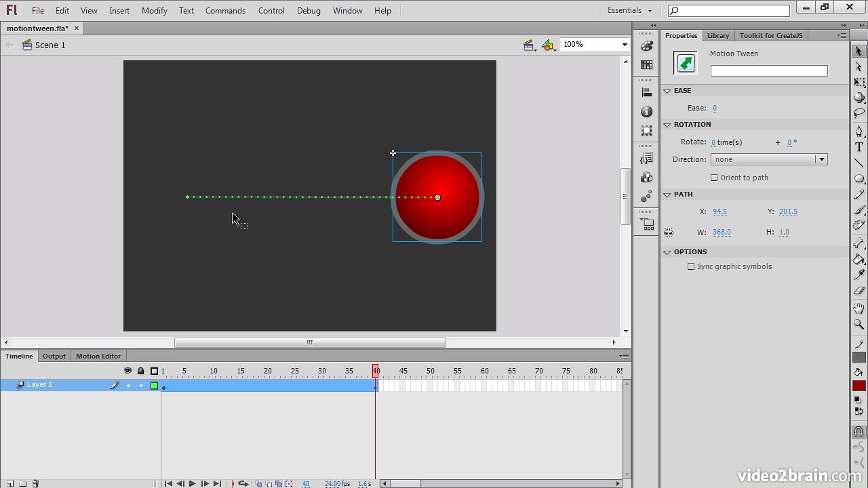Select the Selection (arrow) tool
This screenshot has width=868, height=488.
pos(859,51)
